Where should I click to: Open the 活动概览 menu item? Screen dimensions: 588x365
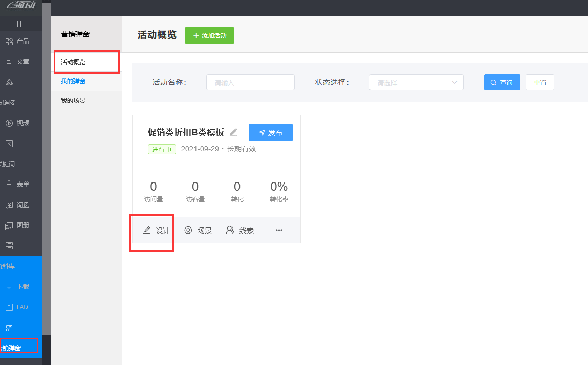click(73, 62)
